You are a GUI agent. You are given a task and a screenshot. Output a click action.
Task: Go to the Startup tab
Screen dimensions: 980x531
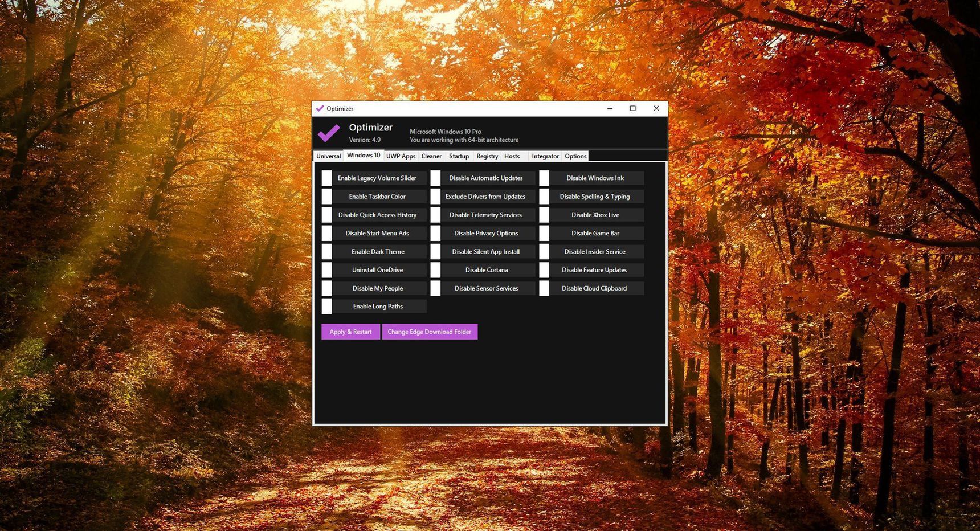(x=459, y=156)
